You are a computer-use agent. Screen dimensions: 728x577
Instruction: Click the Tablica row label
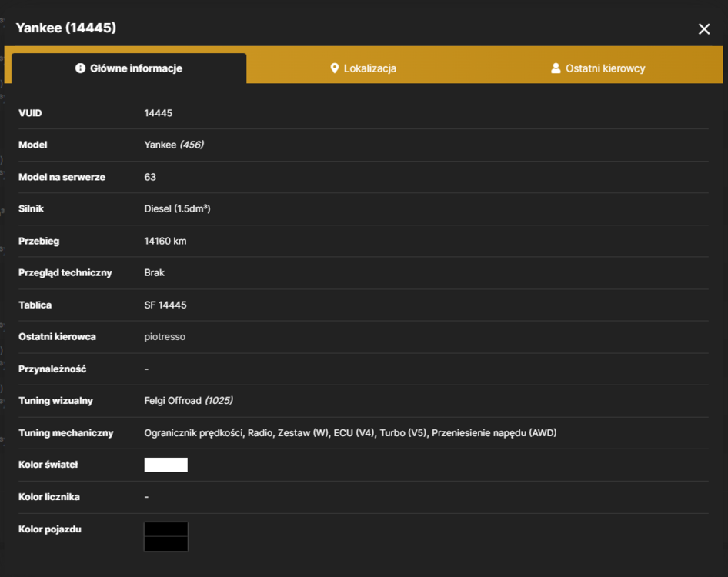click(x=35, y=305)
